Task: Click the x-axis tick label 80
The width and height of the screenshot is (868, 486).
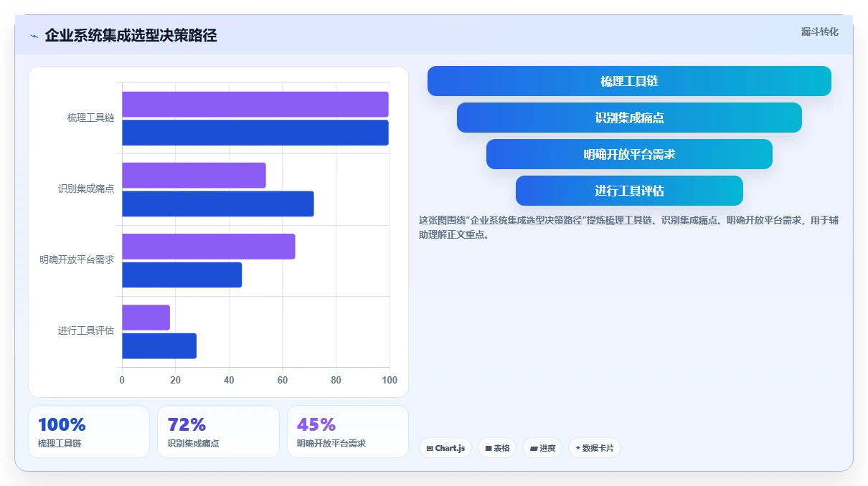Action: (x=336, y=380)
